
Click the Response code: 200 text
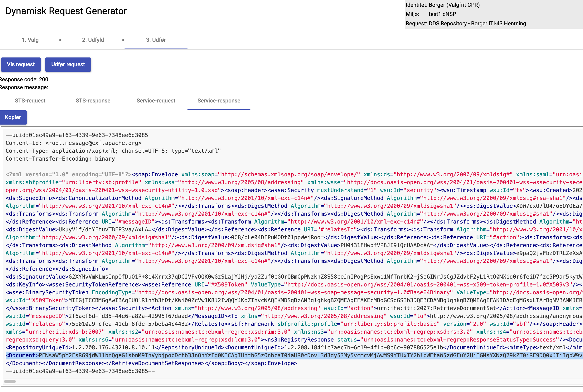(x=24, y=80)
